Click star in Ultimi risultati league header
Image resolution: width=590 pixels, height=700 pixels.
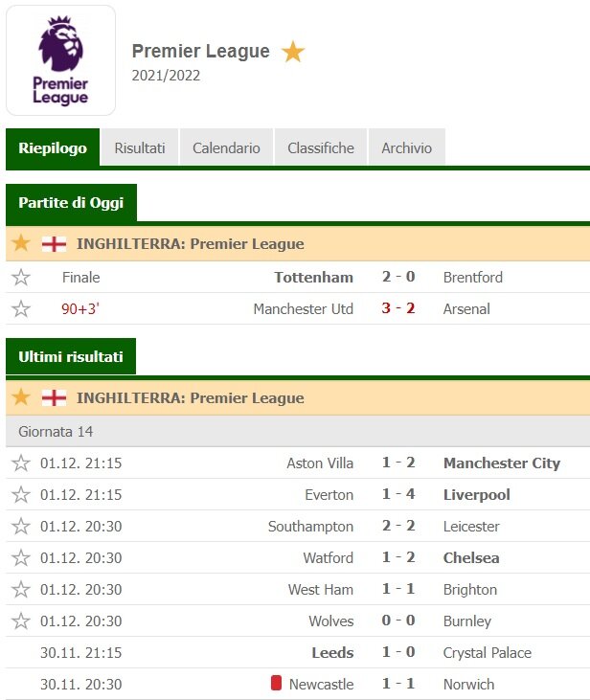21,398
